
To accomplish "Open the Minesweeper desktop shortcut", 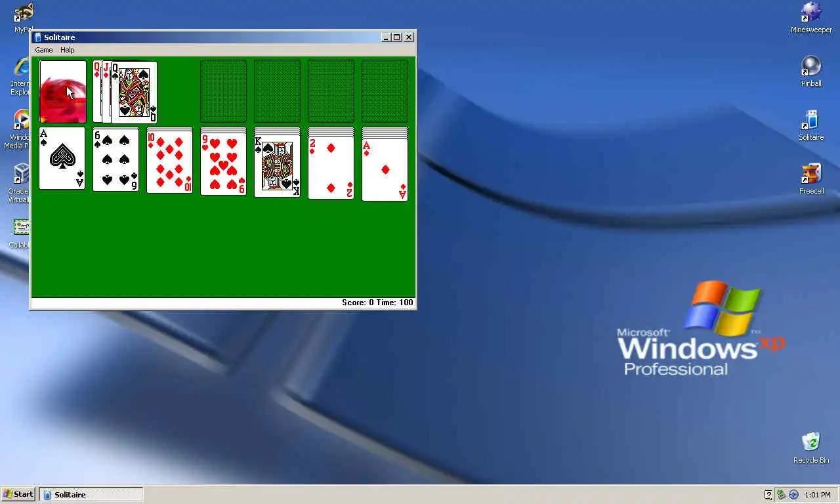I will pyautogui.click(x=811, y=18).
